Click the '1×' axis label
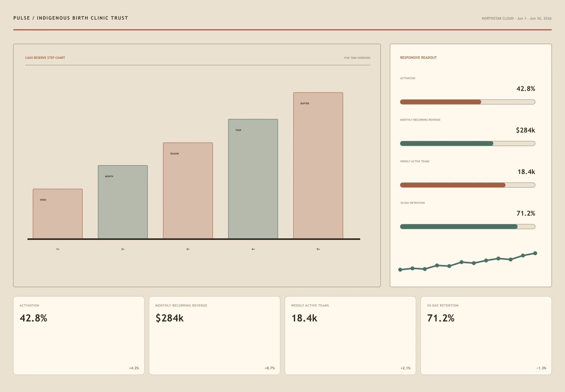Image resolution: width=565 pixels, height=392 pixels. click(x=58, y=249)
